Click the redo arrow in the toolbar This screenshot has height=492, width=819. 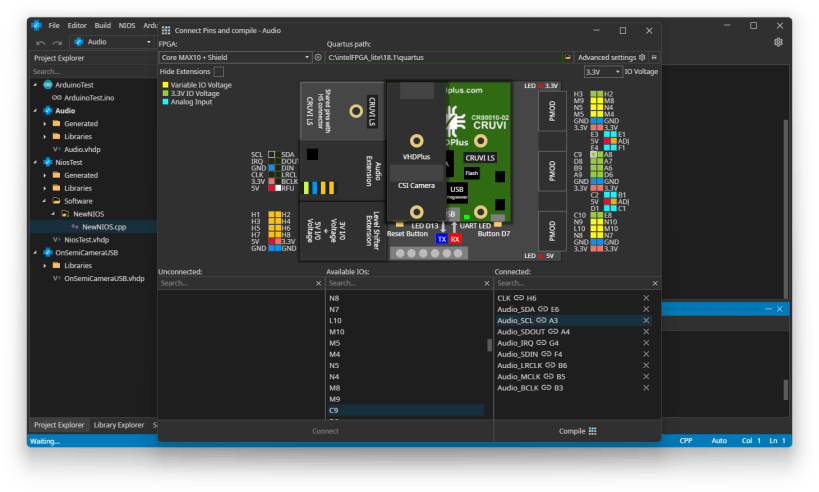57,42
